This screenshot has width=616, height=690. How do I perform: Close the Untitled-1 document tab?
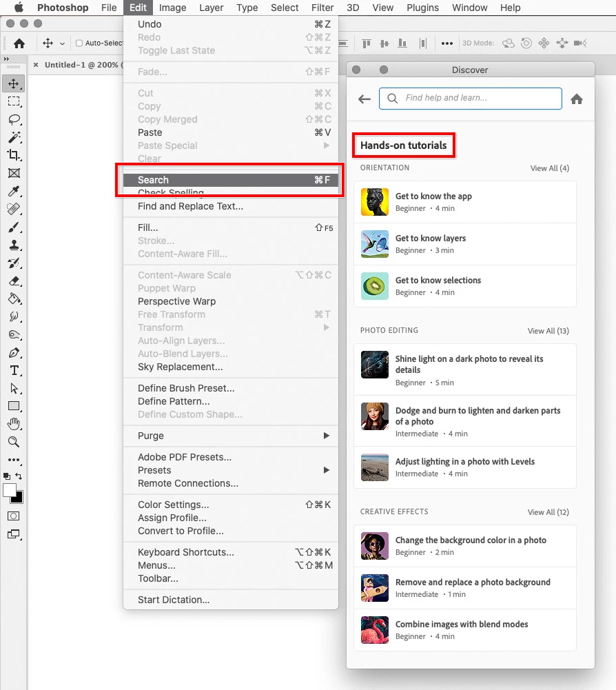(x=36, y=65)
